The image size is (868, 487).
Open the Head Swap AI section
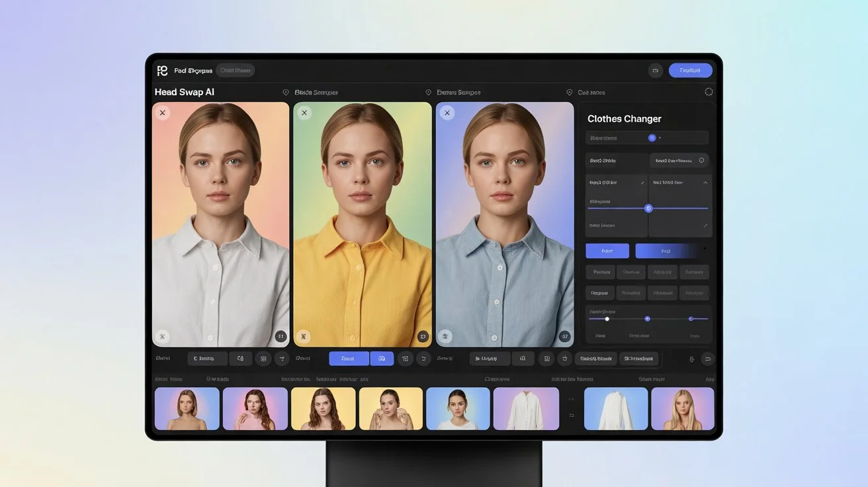coord(185,93)
